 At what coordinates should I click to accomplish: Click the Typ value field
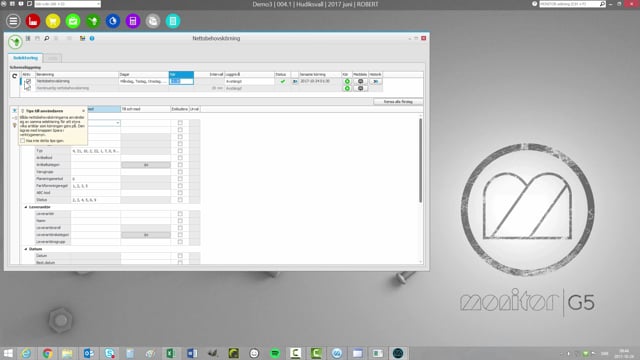point(96,151)
